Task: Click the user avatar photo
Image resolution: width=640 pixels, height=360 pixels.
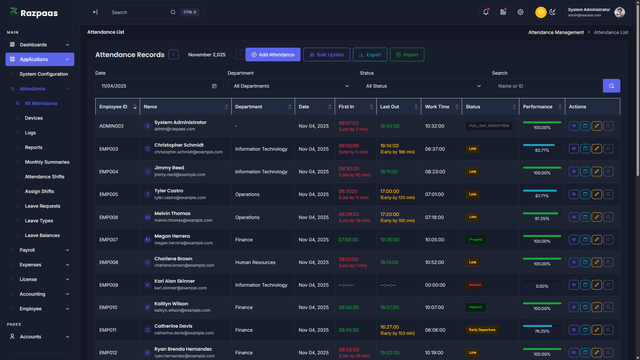Action: 619,12
